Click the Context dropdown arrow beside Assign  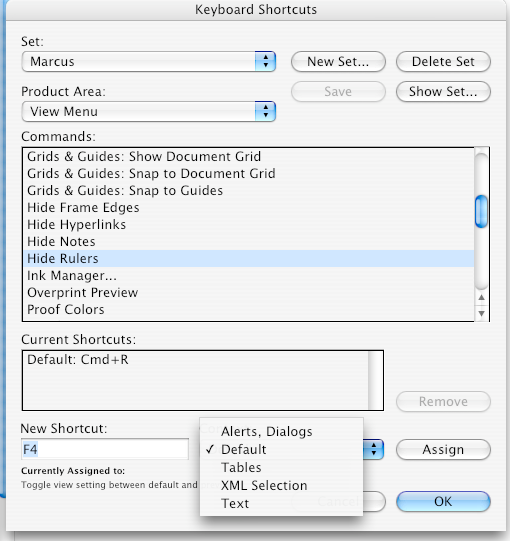(373, 450)
